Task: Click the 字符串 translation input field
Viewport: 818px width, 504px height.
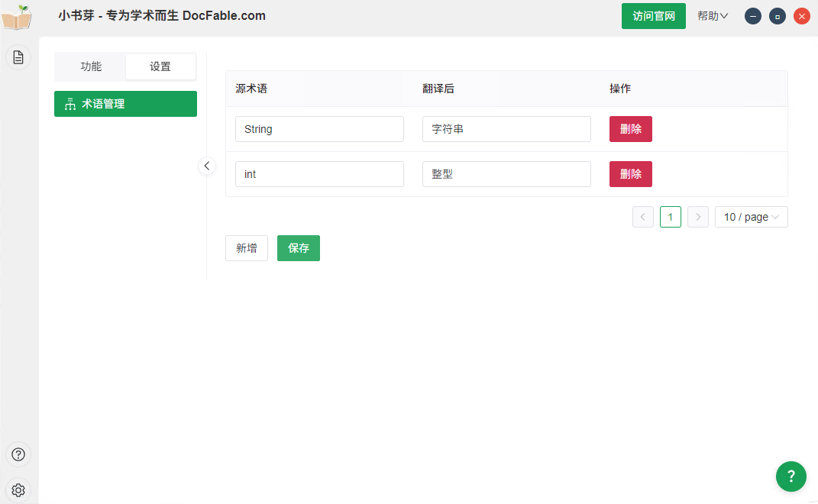Action: point(506,129)
